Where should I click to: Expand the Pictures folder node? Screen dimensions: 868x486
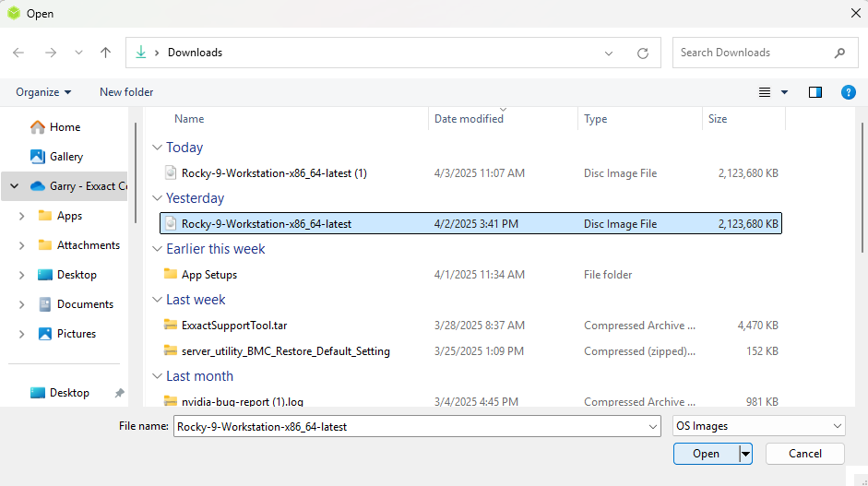(21, 334)
